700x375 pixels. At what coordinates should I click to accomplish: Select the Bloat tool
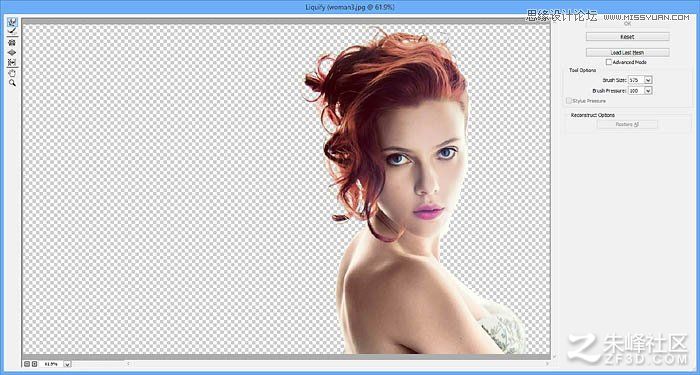tap(12, 53)
